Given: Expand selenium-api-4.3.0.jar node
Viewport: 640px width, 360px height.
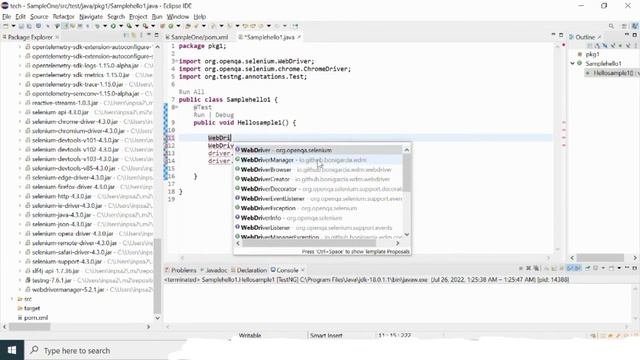Looking at the screenshot, I should pos(20,112).
